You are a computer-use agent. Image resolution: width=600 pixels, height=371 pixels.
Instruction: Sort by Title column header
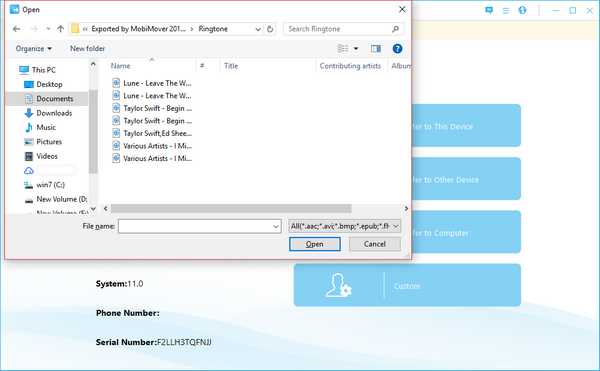[231, 66]
